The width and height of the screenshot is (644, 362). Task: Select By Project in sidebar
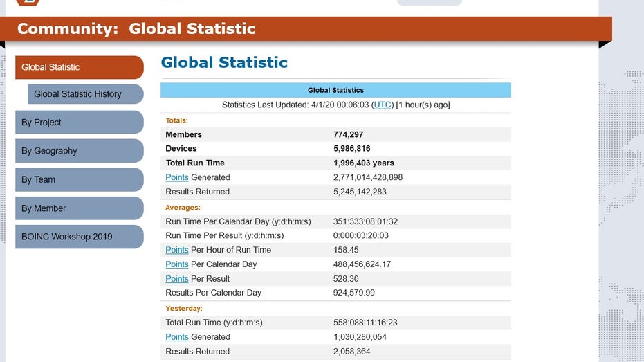point(80,122)
